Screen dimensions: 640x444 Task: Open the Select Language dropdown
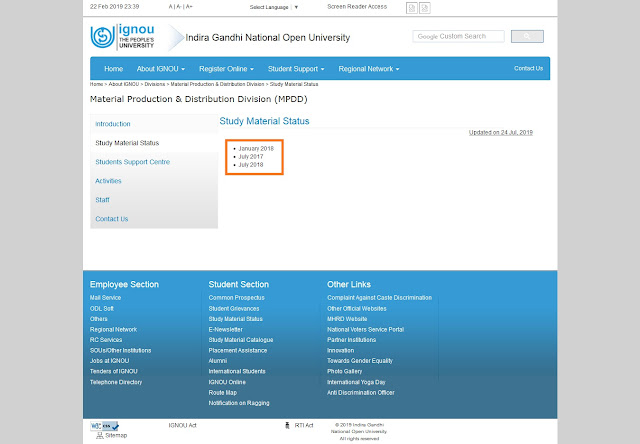[x=274, y=7]
